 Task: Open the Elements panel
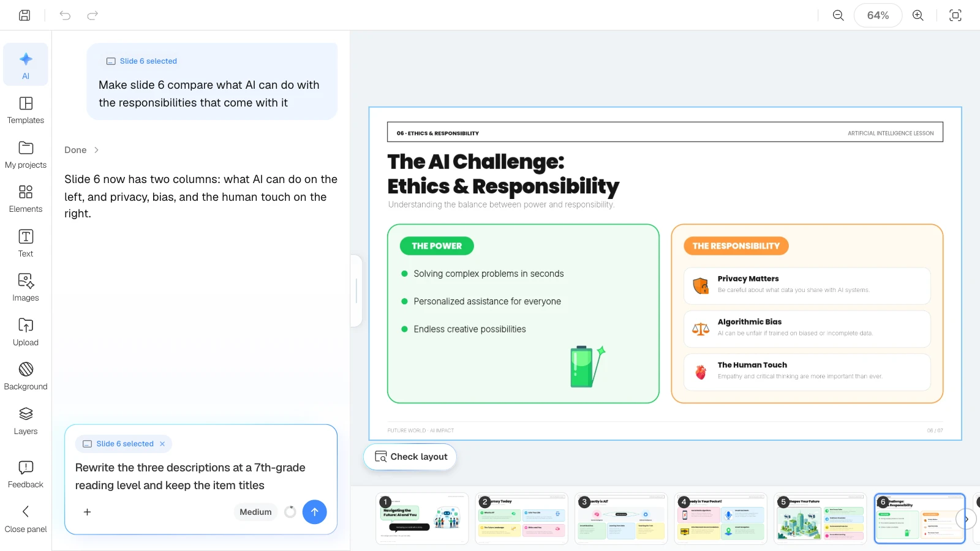click(26, 198)
